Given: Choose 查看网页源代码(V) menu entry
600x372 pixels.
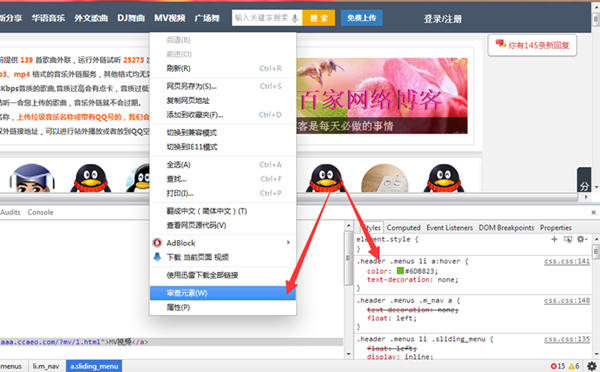Looking at the screenshot, I should (x=223, y=225).
